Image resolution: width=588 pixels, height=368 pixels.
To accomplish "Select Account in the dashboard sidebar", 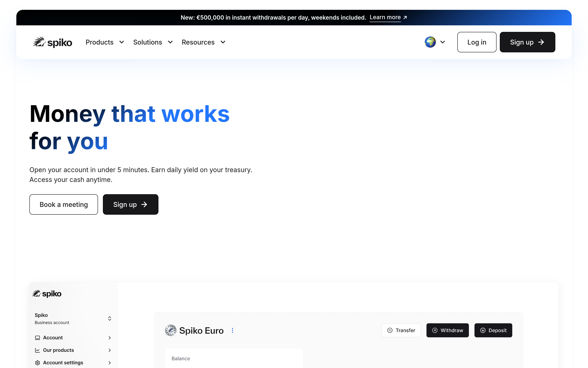I will [x=73, y=338].
